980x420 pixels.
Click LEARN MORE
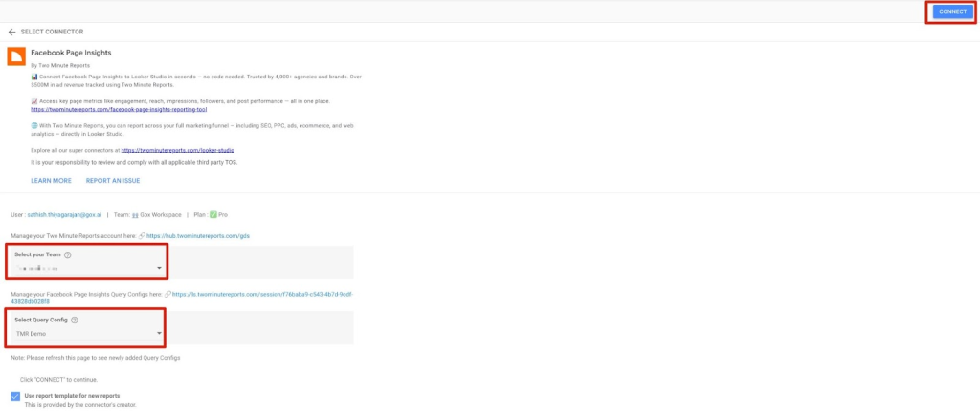point(52,181)
